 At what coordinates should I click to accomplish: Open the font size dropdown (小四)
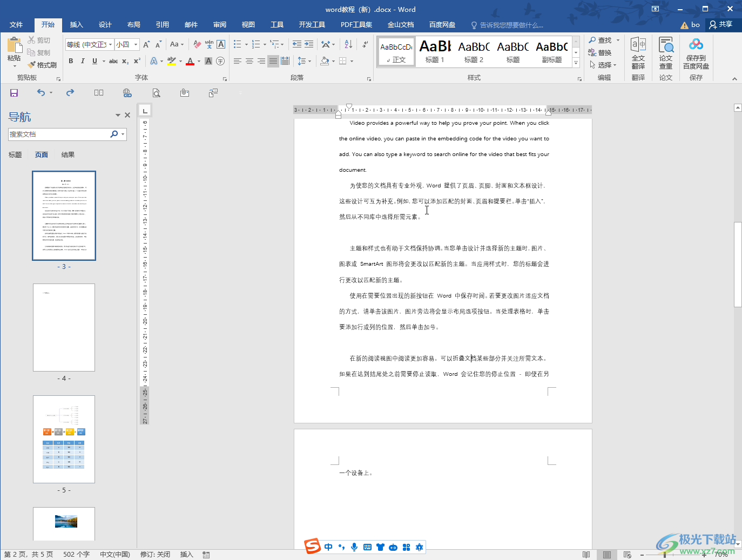[x=136, y=44]
